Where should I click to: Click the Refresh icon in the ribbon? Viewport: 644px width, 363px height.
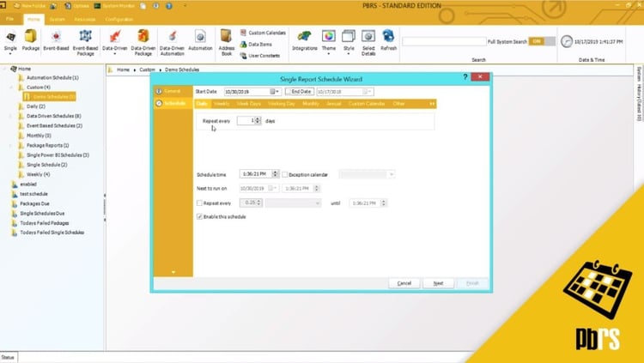tap(388, 40)
